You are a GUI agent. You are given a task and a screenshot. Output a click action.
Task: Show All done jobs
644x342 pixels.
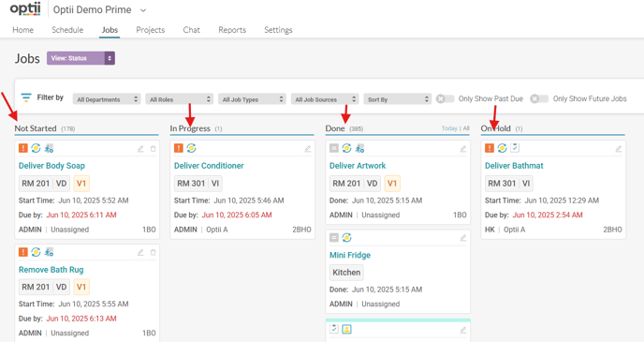click(466, 128)
